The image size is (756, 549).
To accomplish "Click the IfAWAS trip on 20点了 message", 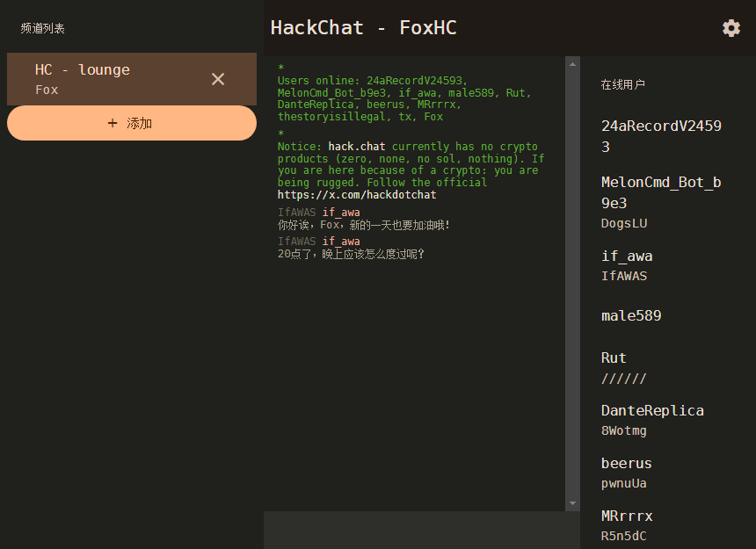I will pos(296,242).
